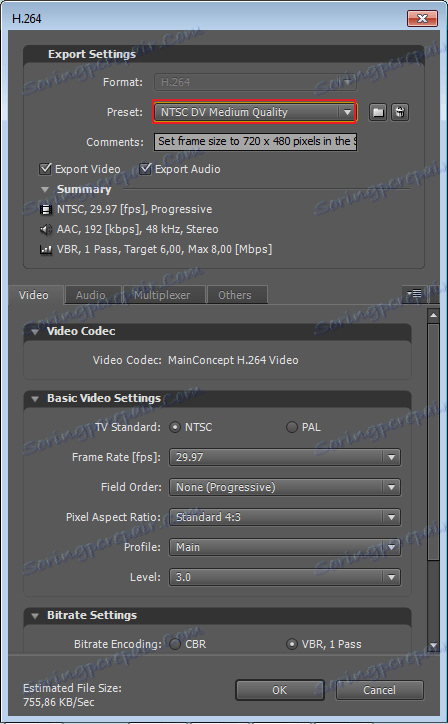Open the Pixel Aspect Ratio dropdown

[285, 517]
